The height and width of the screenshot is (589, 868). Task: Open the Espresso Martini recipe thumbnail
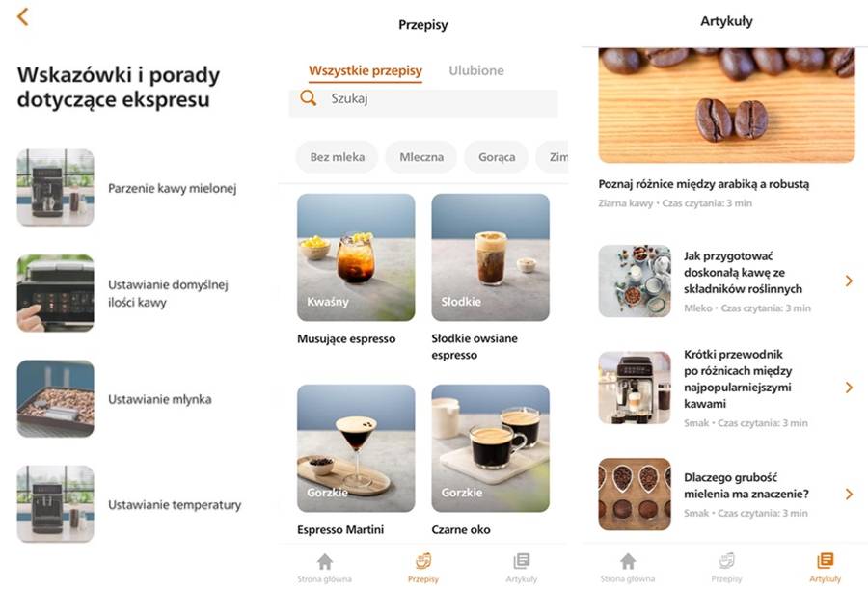pyautogui.click(x=356, y=448)
